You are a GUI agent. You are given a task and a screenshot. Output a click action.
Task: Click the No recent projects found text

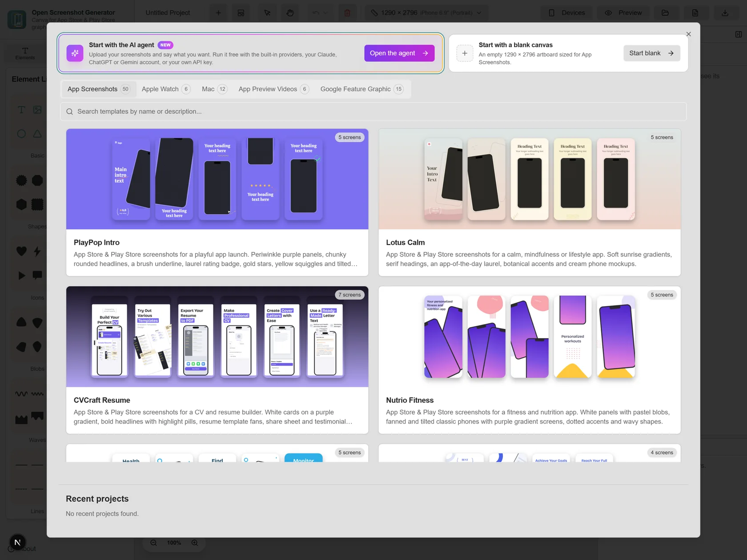coord(102,514)
